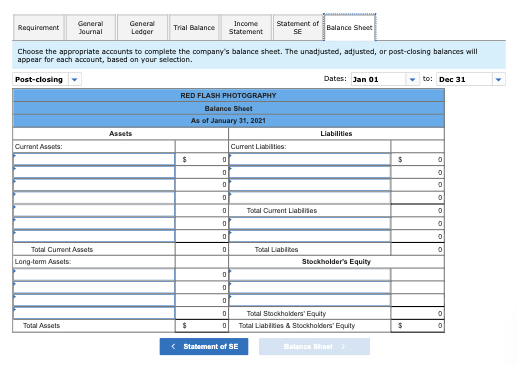517x365 pixels.
Task: Click the Total Current Assets label
Action: point(62,250)
